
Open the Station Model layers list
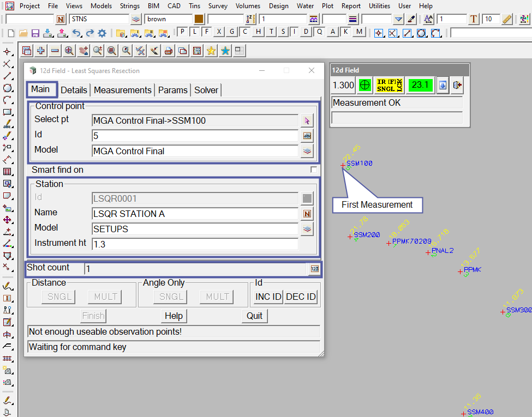pyautogui.click(x=307, y=229)
